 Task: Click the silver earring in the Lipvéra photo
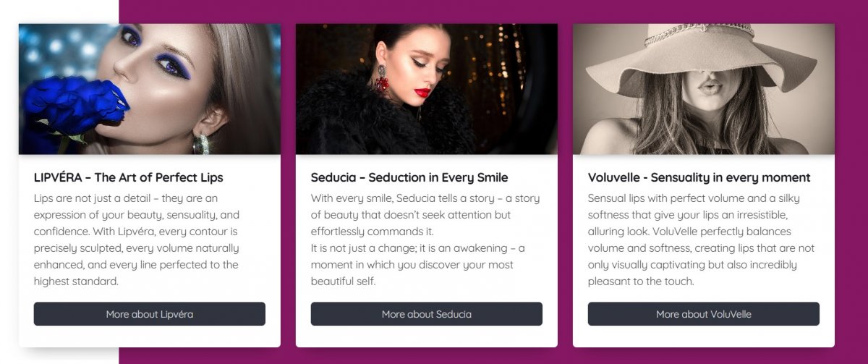[200, 143]
